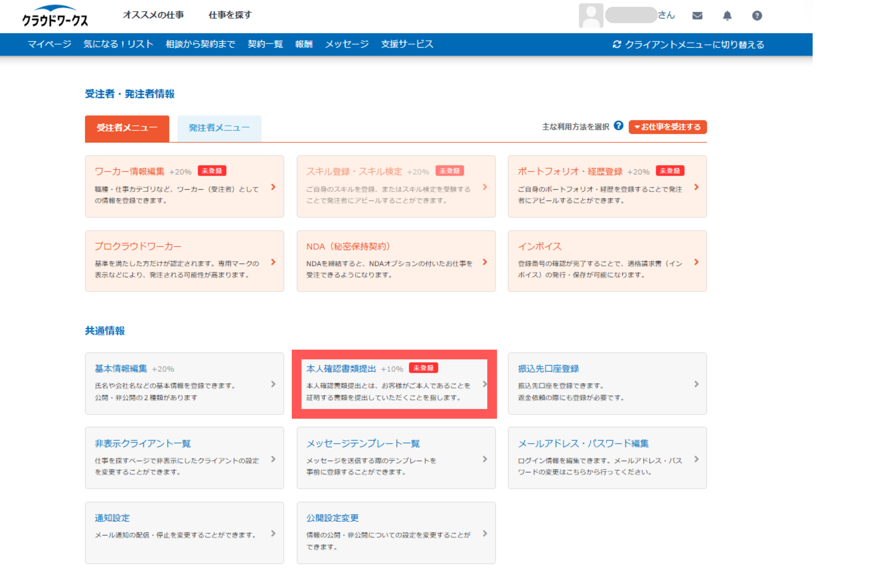Click クライアントメニューに切り替える link
Viewport: 884px width, 588px height.
click(x=694, y=45)
